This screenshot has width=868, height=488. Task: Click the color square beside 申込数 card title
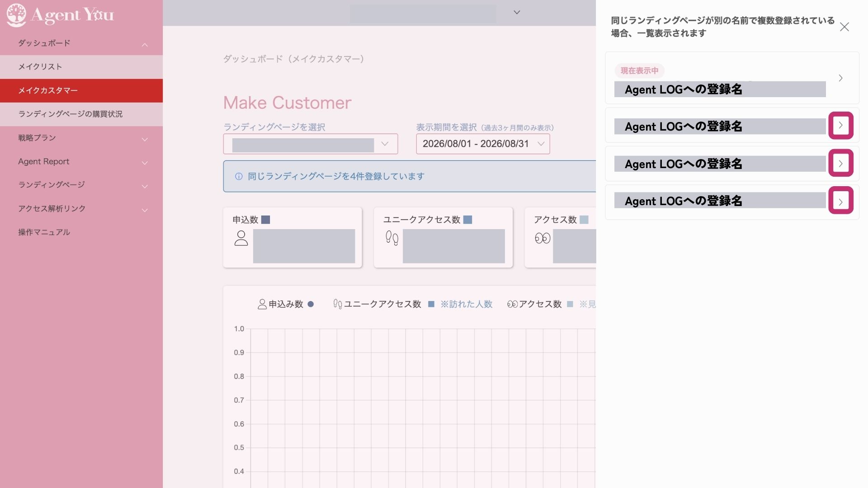coord(266,220)
